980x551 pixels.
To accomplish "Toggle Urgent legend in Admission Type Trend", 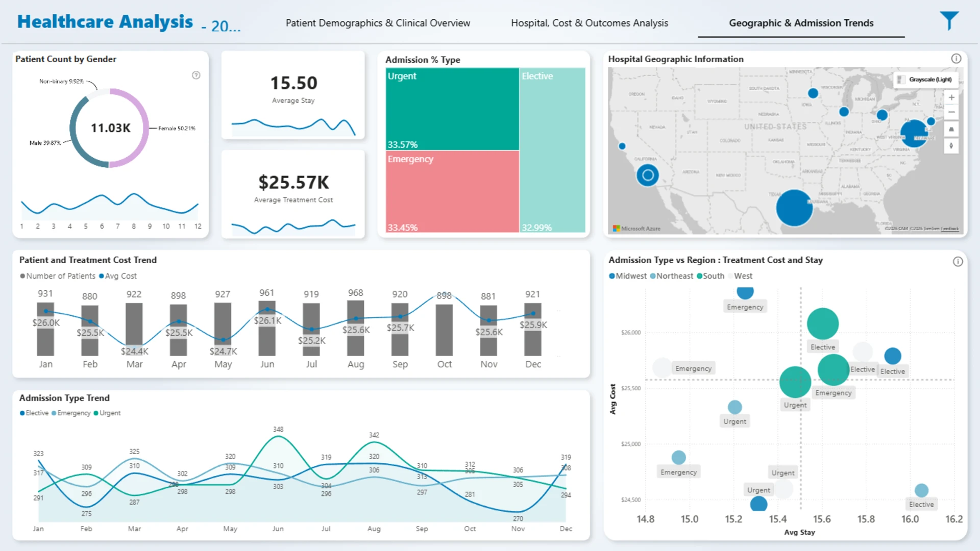I will pyautogui.click(x=107, y=413).
